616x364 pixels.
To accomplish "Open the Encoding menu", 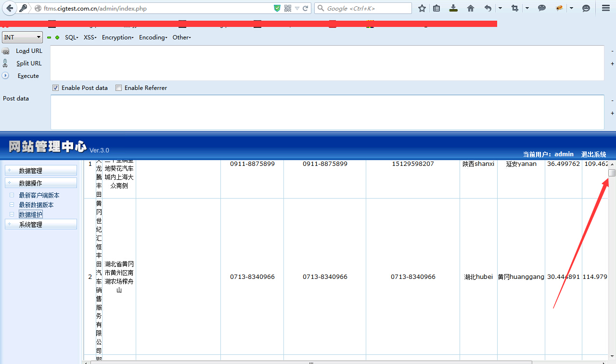I will (x=153, y=38).
